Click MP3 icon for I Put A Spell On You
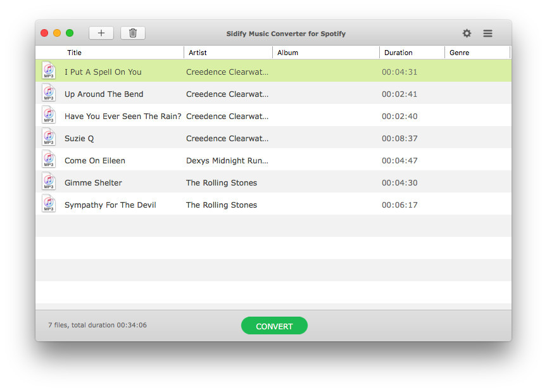 (49, 70)
